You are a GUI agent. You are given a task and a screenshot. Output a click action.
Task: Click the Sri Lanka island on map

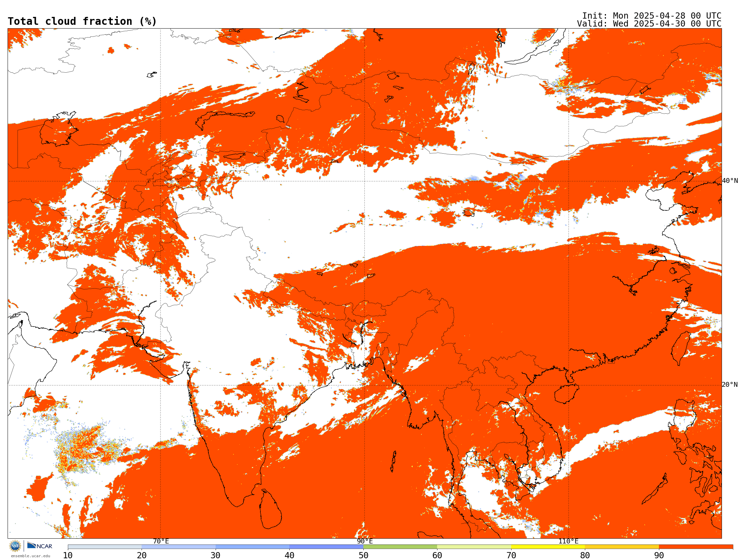[270, 509]
